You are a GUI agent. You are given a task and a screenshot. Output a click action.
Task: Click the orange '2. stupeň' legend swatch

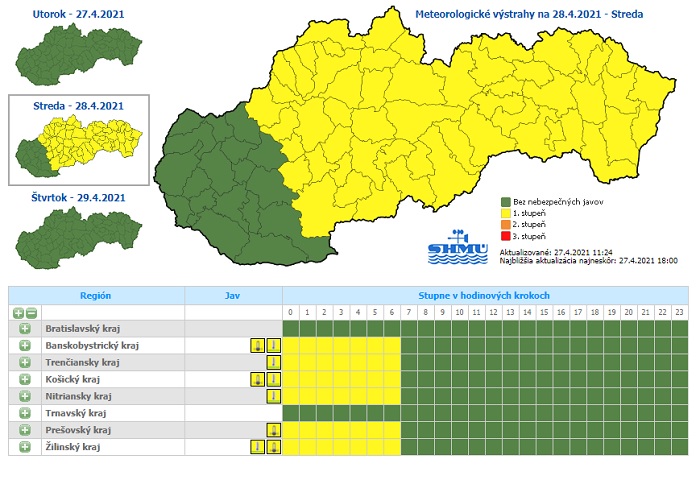(x=505, y=225)
